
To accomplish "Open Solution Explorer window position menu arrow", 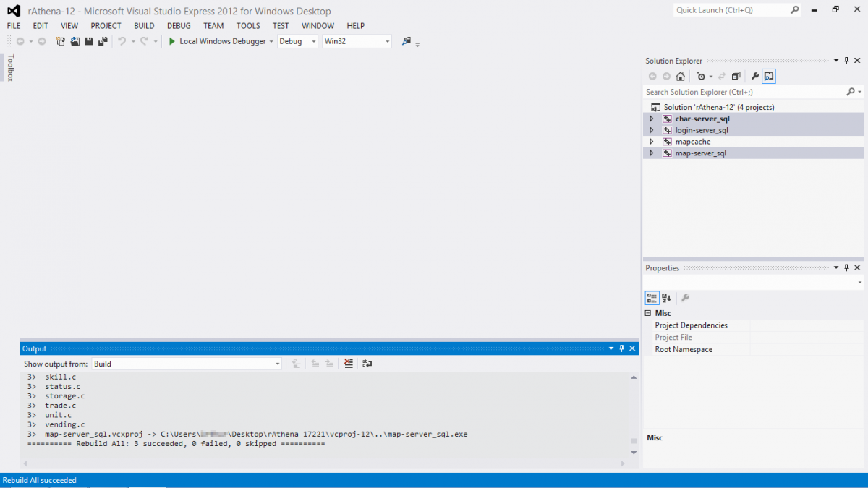I will click(837, 61).
